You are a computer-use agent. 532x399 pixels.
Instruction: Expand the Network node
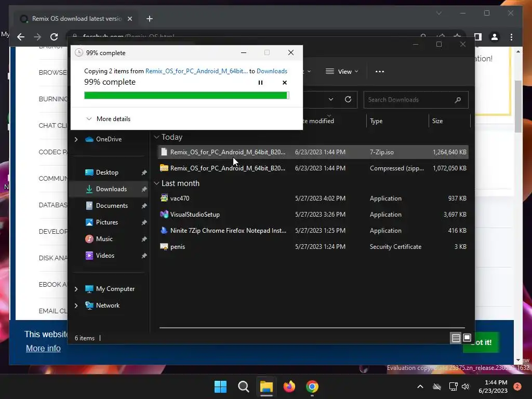(x=76, y=305)
